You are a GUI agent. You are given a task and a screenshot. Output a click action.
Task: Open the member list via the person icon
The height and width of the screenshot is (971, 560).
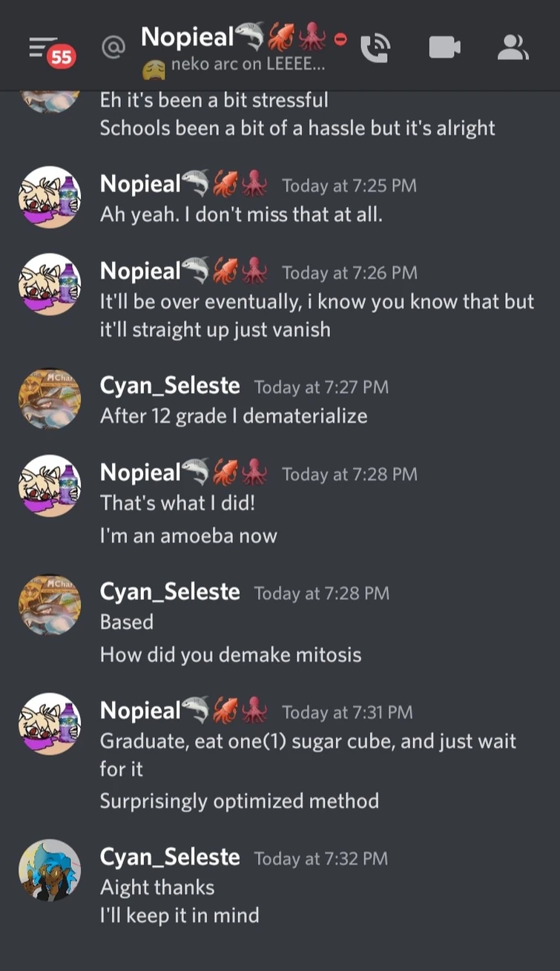[513, 45]
